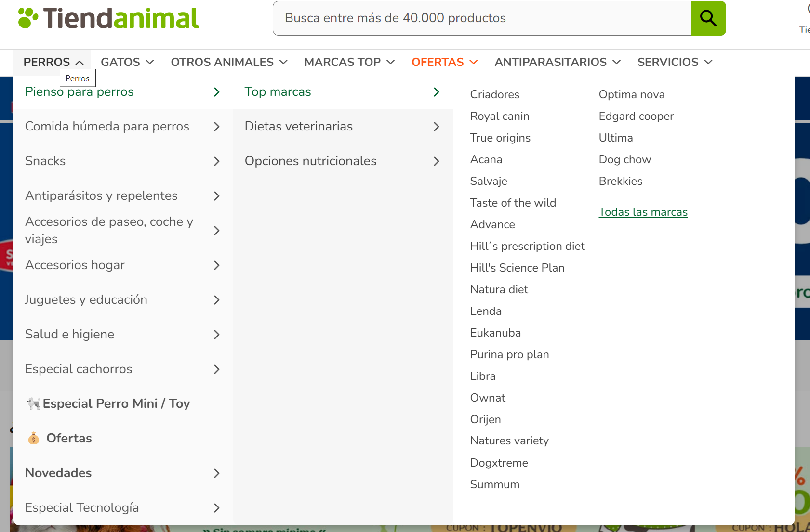Open the OFERTAS menu
The image size is (810, 532).
coord(444,62)
